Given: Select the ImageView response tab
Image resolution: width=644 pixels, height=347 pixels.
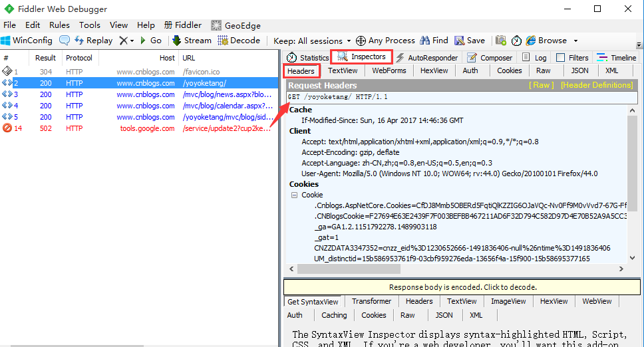Looking at the screenshot, I should coord(508,301).
